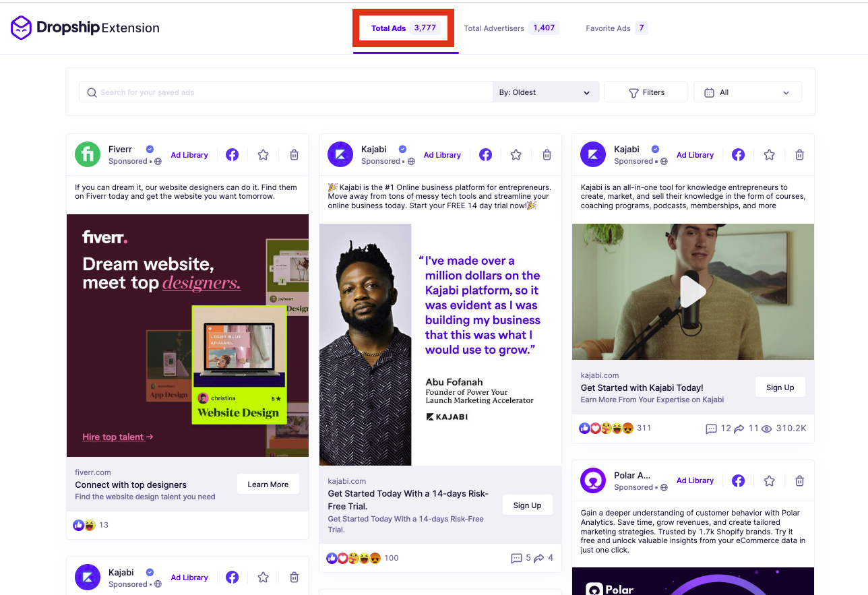Delete the Fiverr ad using trash icon

tap(294, 154)
